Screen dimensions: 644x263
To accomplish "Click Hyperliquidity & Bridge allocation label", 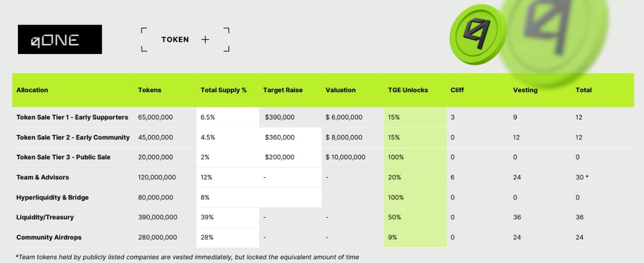I will pyautogui.click(x=52, y=198).
